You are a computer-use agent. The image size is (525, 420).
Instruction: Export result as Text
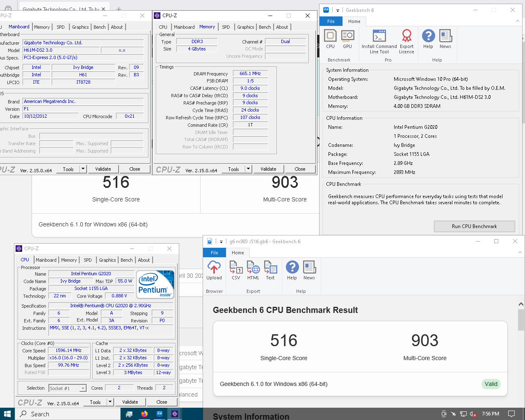(x=270, y=271)
